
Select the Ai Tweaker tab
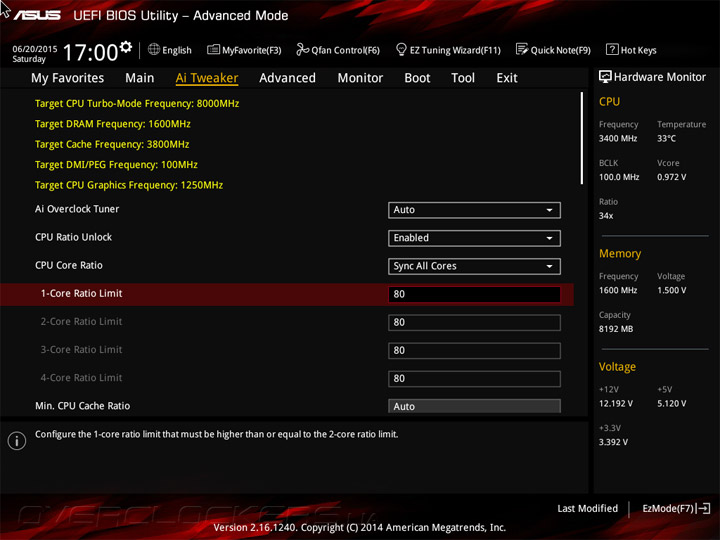(207, 78)
